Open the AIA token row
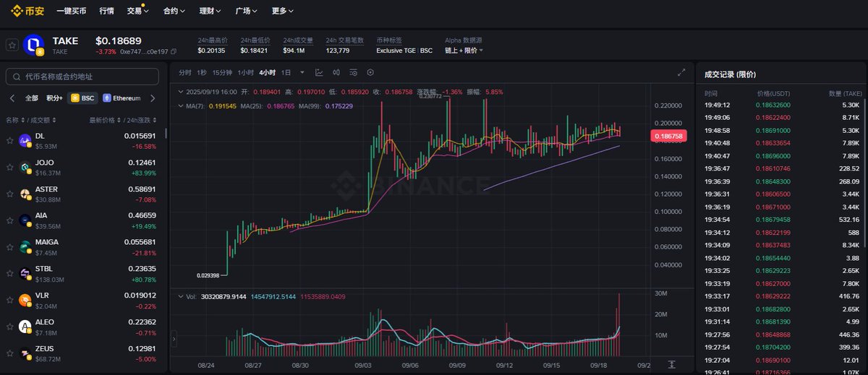The image size is (868, 375). (x=83, y=220)
